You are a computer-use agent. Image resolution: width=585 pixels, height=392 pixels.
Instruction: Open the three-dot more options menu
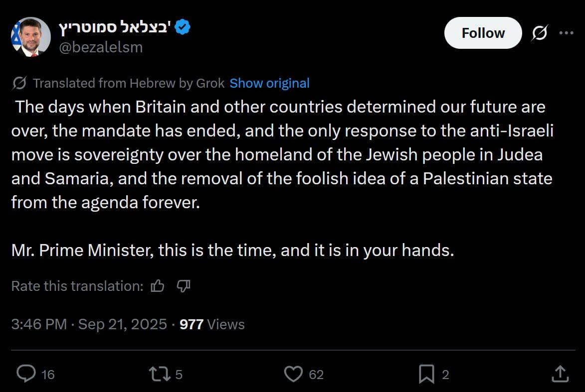tap(567, 33)
